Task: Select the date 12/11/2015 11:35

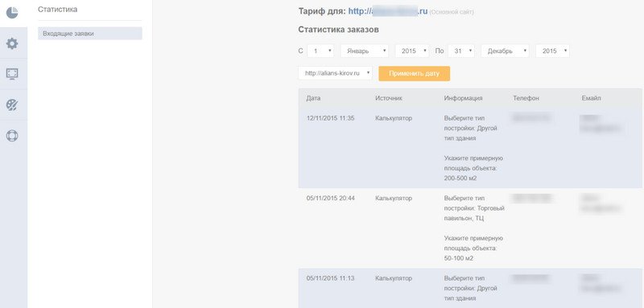Action: [x=331, y=118]
